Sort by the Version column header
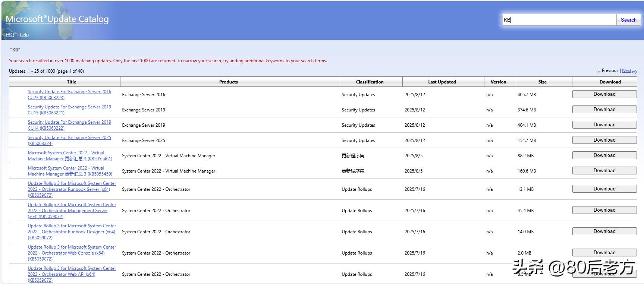 point(498,82)
